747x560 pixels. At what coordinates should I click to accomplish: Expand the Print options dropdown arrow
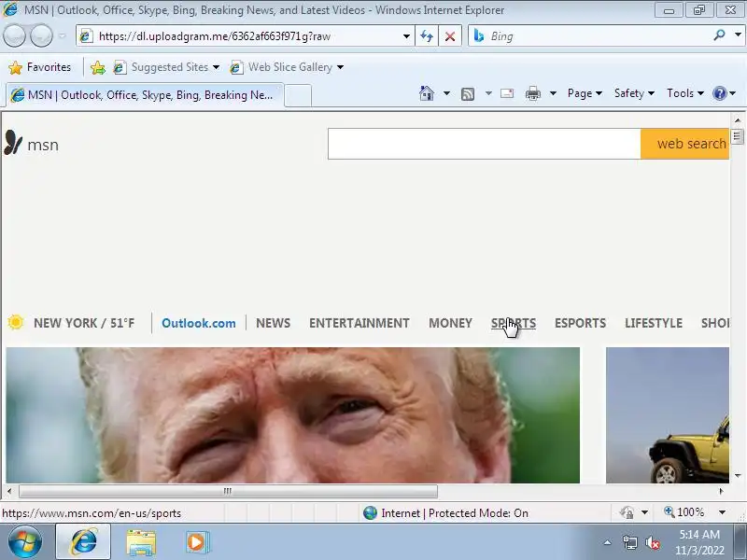pos(553,93)
